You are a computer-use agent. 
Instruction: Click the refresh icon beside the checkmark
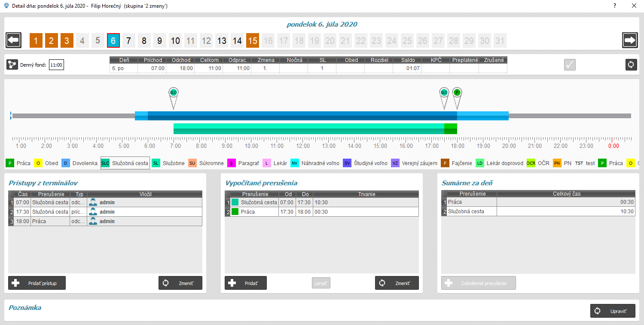point(631,65)
